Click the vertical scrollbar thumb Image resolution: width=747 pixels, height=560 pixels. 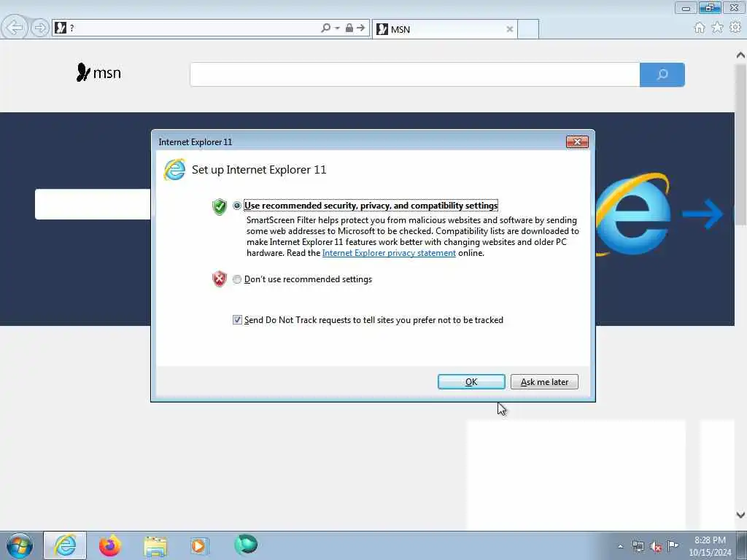pyautogui.click(x=740, y=145)
